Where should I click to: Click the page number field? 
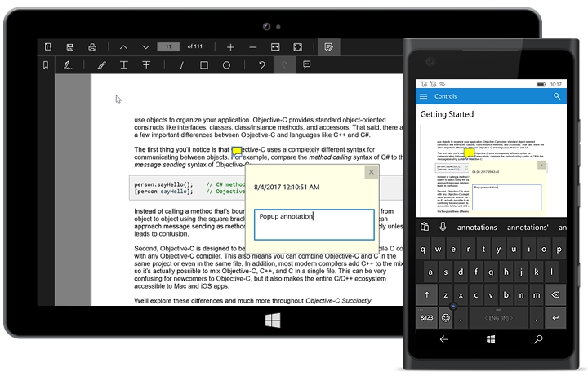[168, 46]
